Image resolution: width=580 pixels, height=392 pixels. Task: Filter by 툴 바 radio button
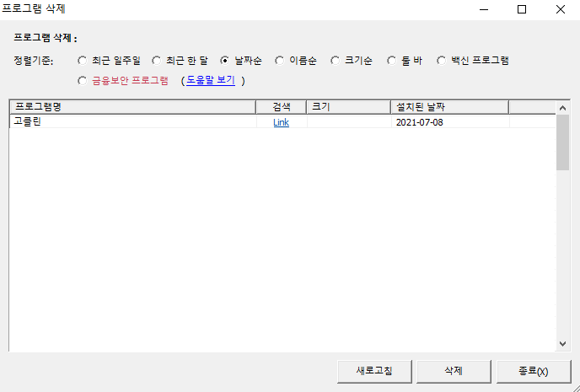click(x=405, y=61)
